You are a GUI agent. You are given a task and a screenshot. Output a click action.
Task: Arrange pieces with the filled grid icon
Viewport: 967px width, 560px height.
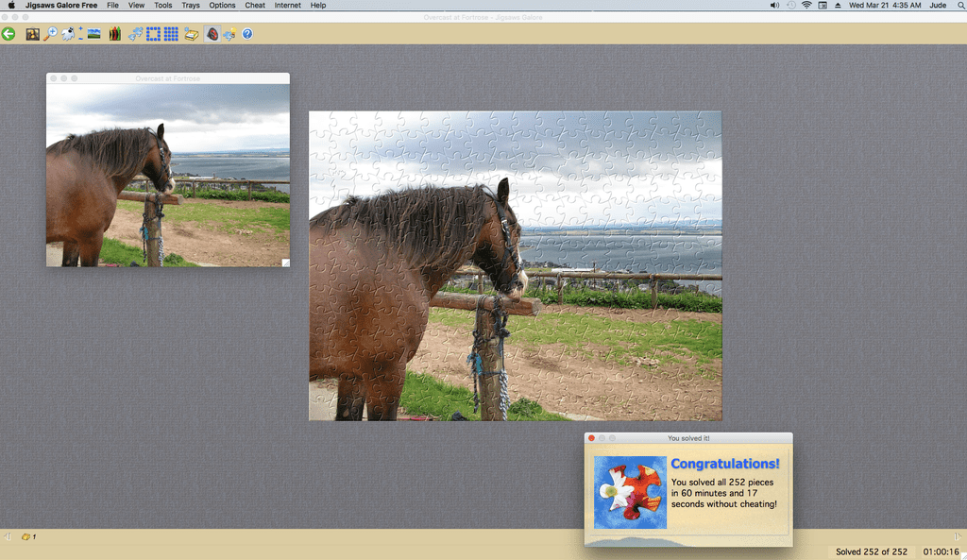pyautogui.click(x=171, y=34)
